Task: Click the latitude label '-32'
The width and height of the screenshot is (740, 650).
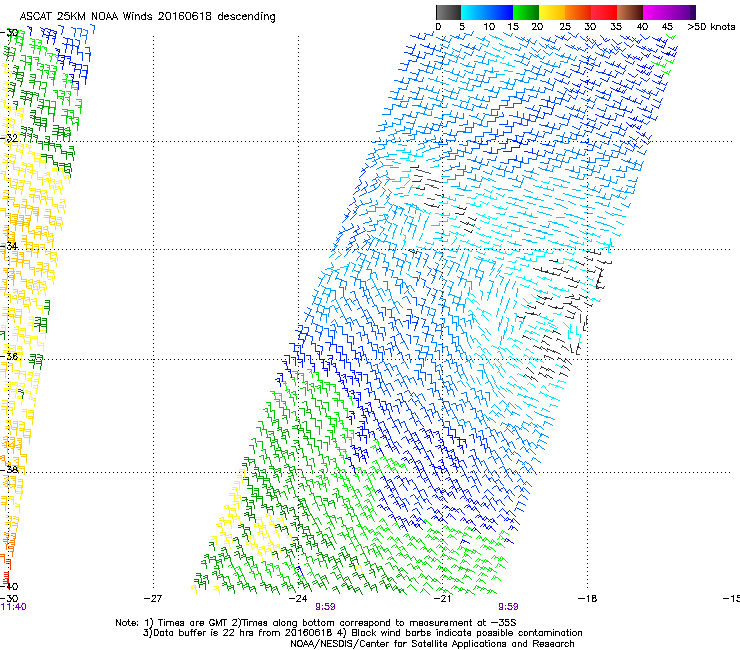Action: pyautogui.click(x=9, y=138)
